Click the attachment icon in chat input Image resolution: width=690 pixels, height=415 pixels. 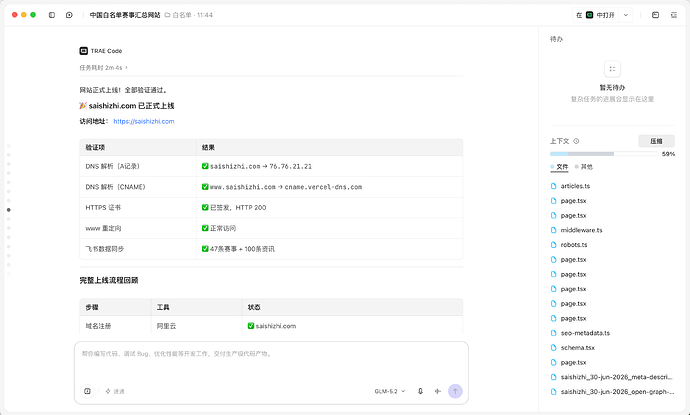pos(87,391)
